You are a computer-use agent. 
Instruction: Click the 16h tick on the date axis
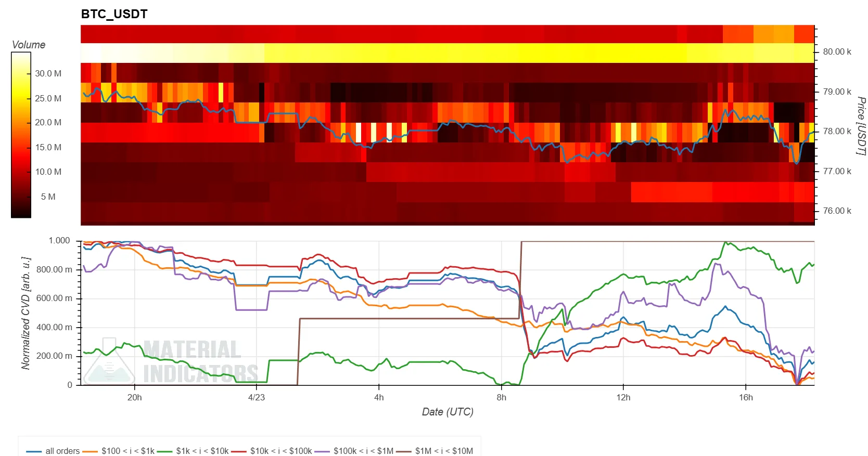[x=745, y=397]
